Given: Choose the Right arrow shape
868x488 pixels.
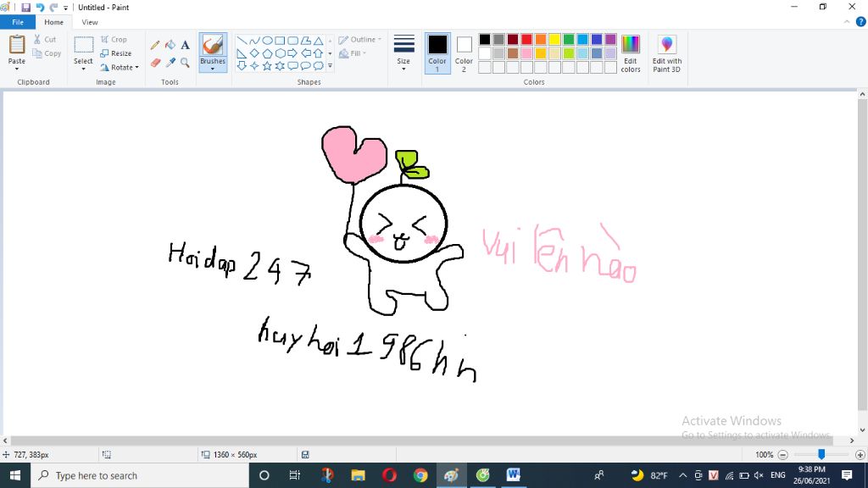Looking at the screenshot, I should (292, 53).
